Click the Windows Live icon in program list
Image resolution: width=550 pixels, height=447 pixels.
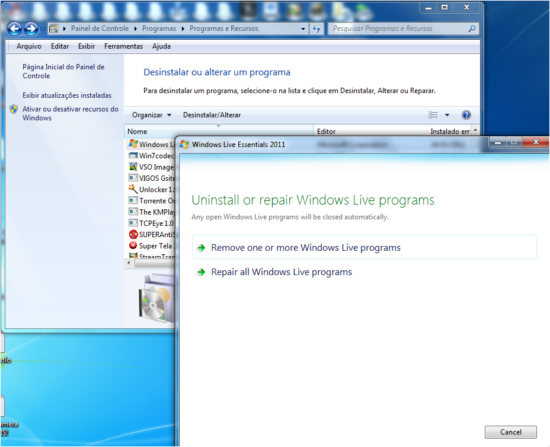click(133, 144)
